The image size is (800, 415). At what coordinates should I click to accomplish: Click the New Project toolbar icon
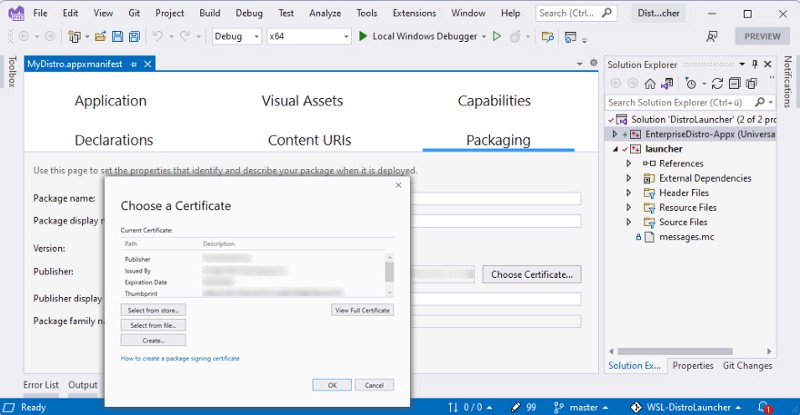(74, 36)
